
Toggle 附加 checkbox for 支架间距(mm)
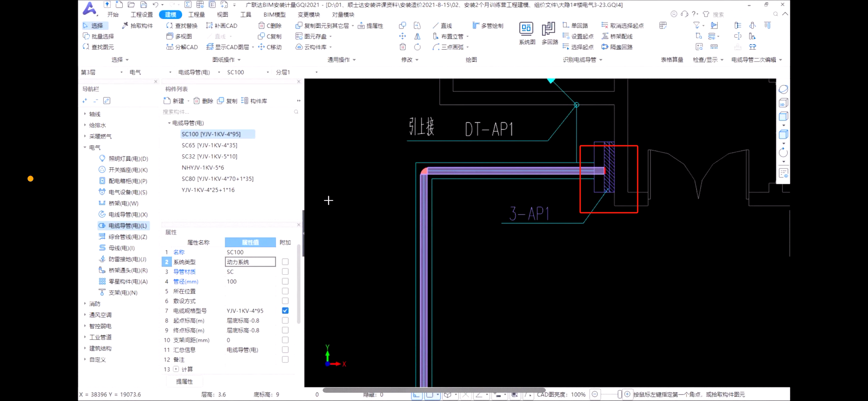(285, 340)
